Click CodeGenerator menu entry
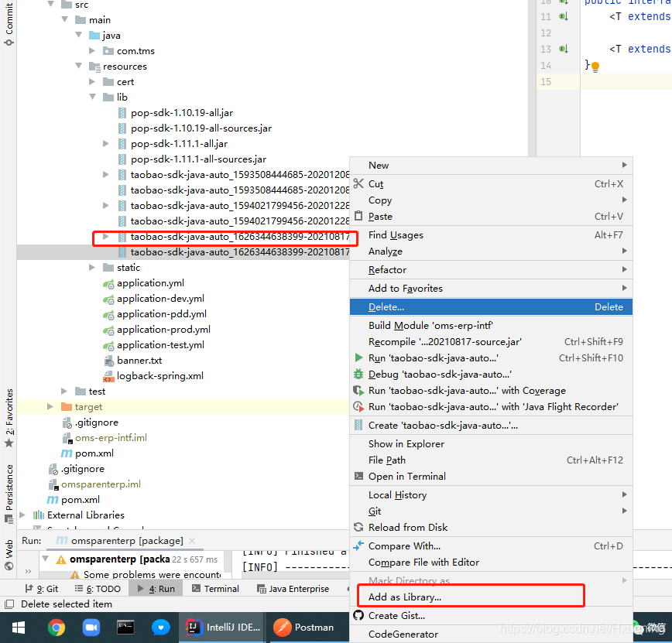This screenshot has width=672, height=643. [x=491, y=634]
